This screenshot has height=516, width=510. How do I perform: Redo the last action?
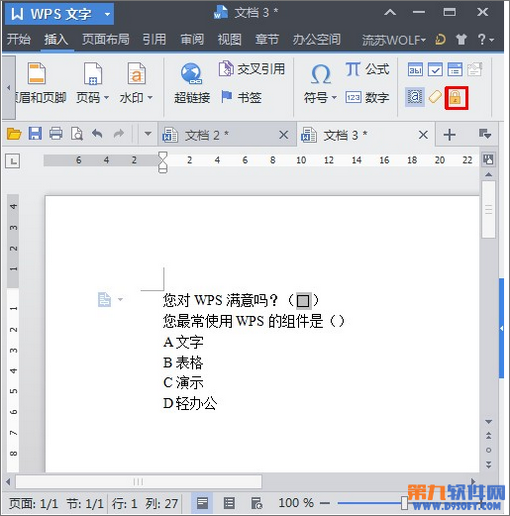(x=118, y=134)
